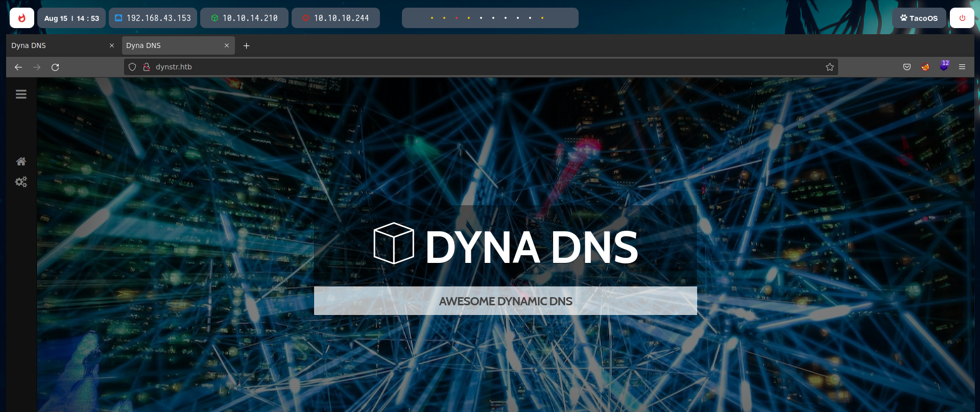Click the AWESOME DYNAMIC DNS banner
Image resolution: width=980 pixels, height=412 pixels.
point(505,301)
